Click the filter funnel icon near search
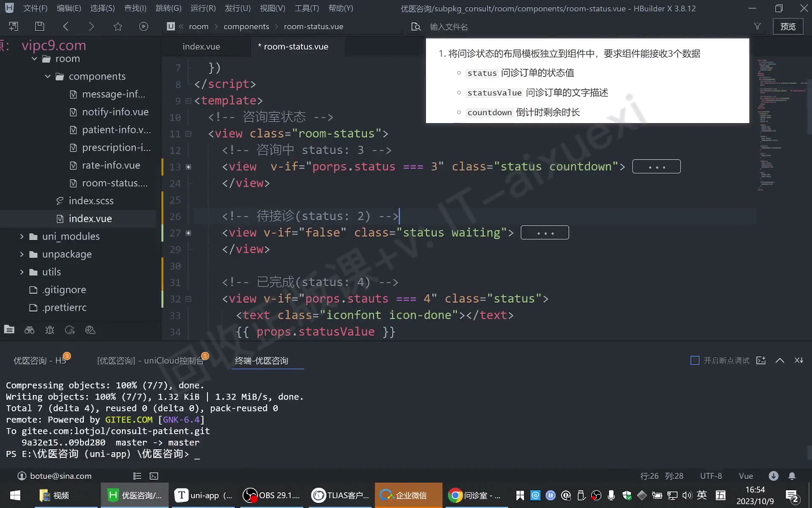The width and height of the screenshot is (812, 508). (757, 26)
